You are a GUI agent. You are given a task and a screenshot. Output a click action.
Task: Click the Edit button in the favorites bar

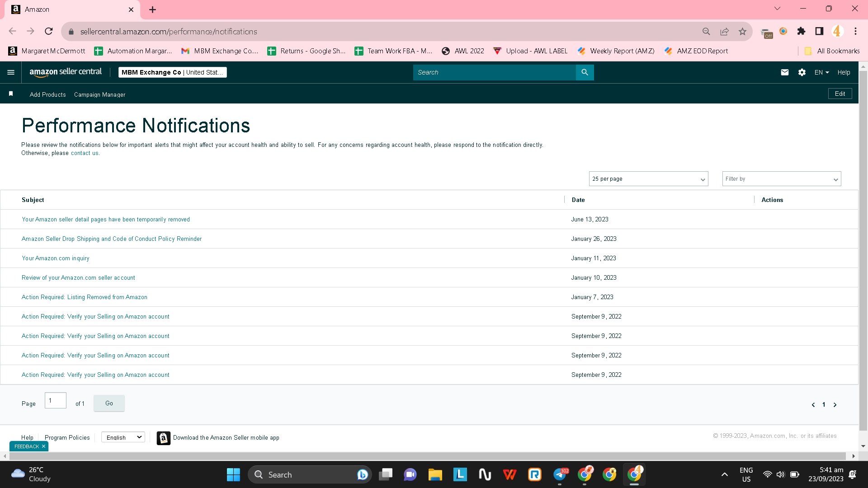click(840, 94)
